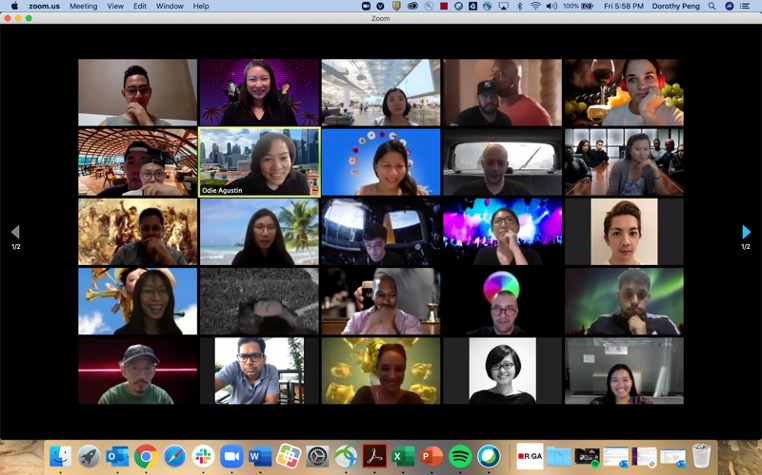Go to next gallery page with right arrow
762x475 pixels.
click(x=746, y=232)
